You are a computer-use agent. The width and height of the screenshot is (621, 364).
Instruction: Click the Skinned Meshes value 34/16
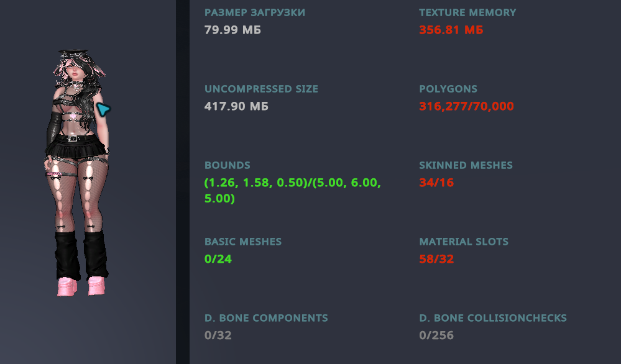(436, 183)
